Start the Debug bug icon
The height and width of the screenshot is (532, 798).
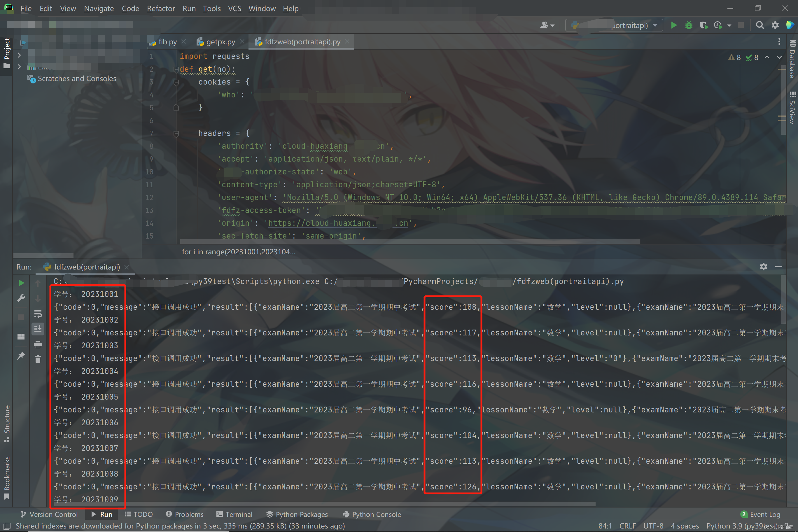click(688, 25)
